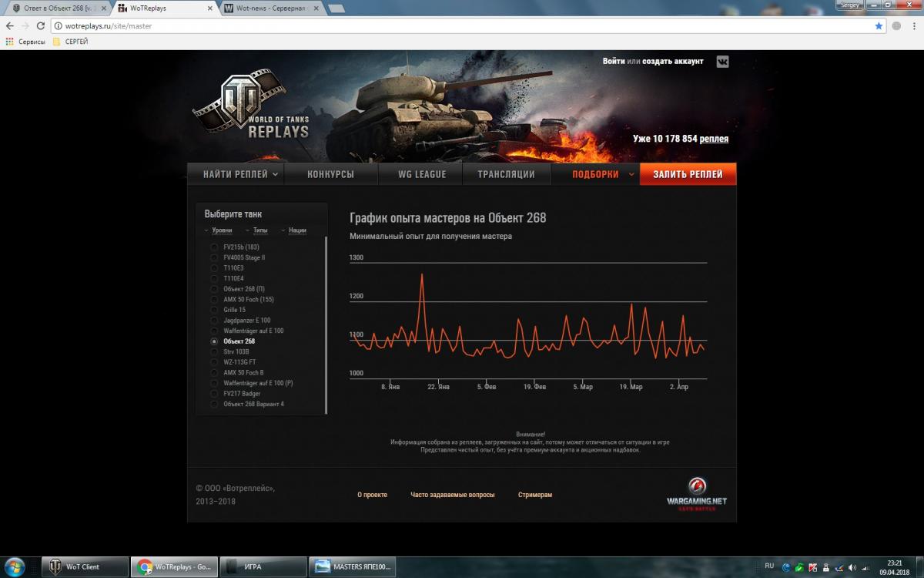Select the Grille 15 radio button
The width and height of the screenshot is (924, 578).
coord(214,310)
